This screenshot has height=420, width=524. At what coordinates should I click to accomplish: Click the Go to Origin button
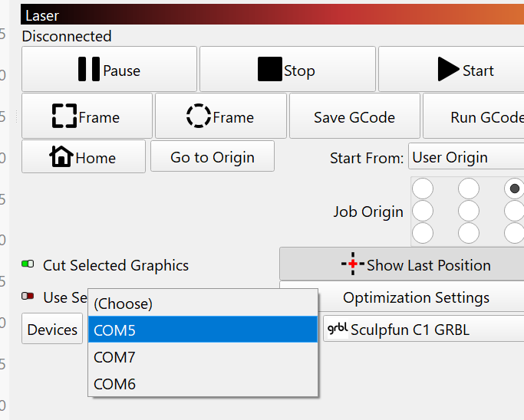pyautogui.click(x=212, y=157)
